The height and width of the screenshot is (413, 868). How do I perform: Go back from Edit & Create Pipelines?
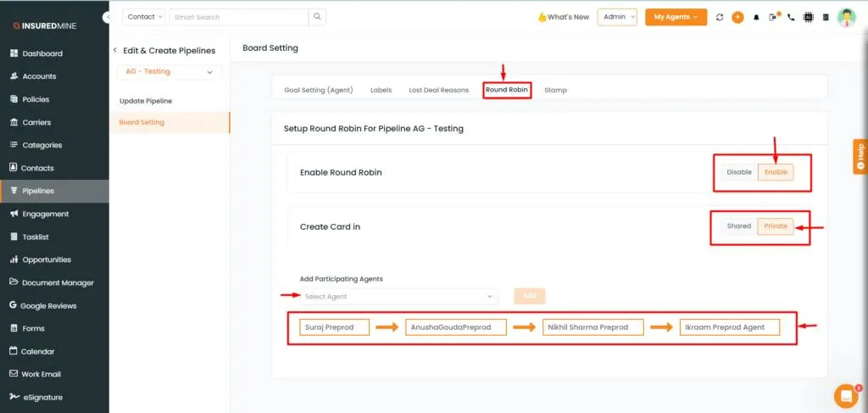pyautogui.click(x=114, y=50)
